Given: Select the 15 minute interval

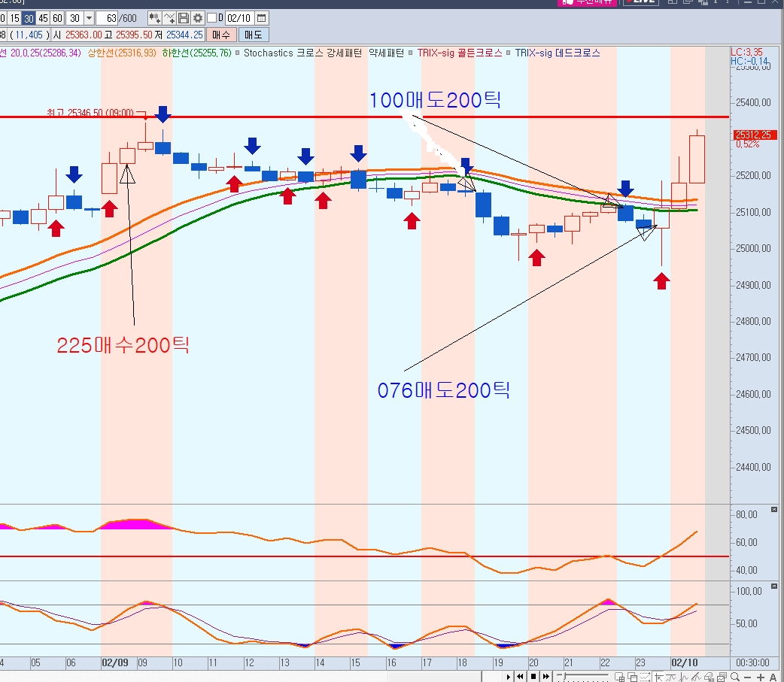Looking at the screenshot, I should [x=14, y=17].
